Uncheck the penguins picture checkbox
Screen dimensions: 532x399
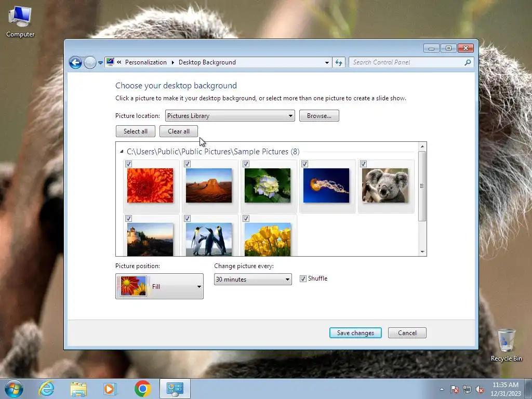(x=187, y=219)
